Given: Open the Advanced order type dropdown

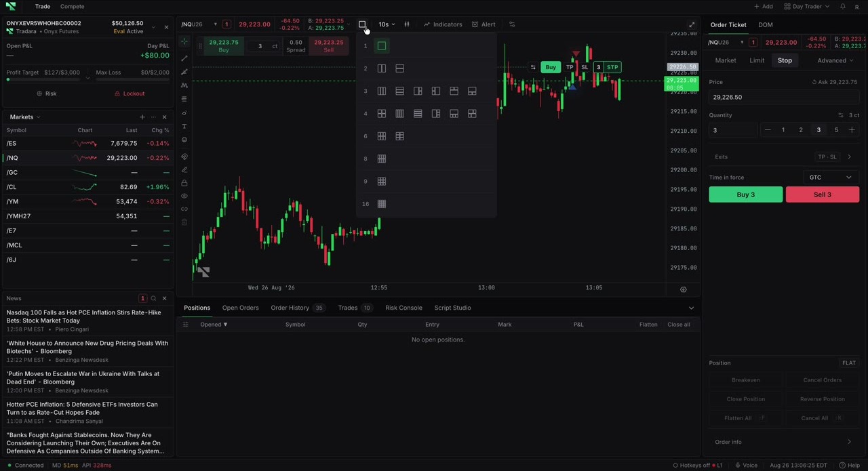Looking at the screenshot, I should pos(835,60).
